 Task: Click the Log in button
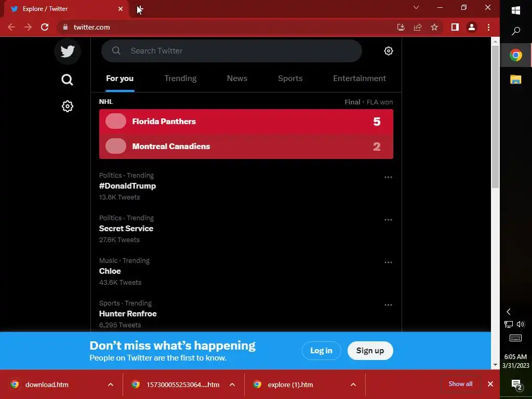(x=321, y=351)
